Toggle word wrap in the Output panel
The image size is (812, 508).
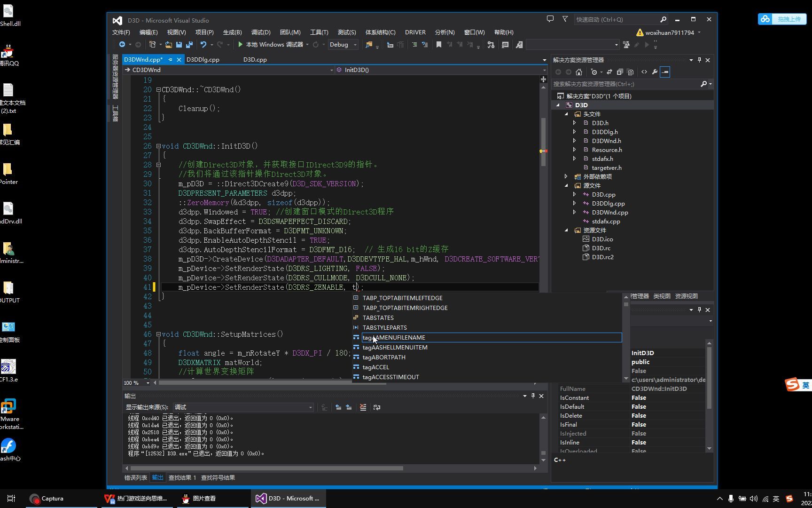[377, 407]
